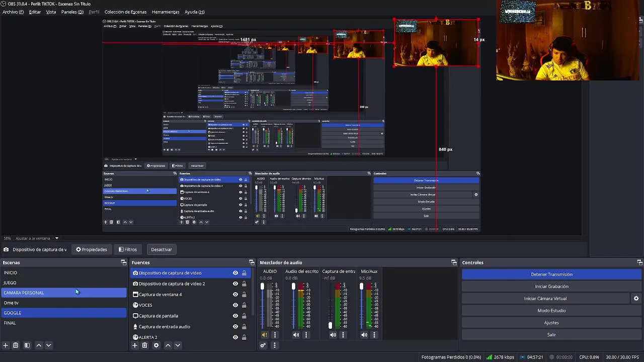Pop out the Escenas dock panel
Viewport: 644px width, 362px height.
click(124, 262)
